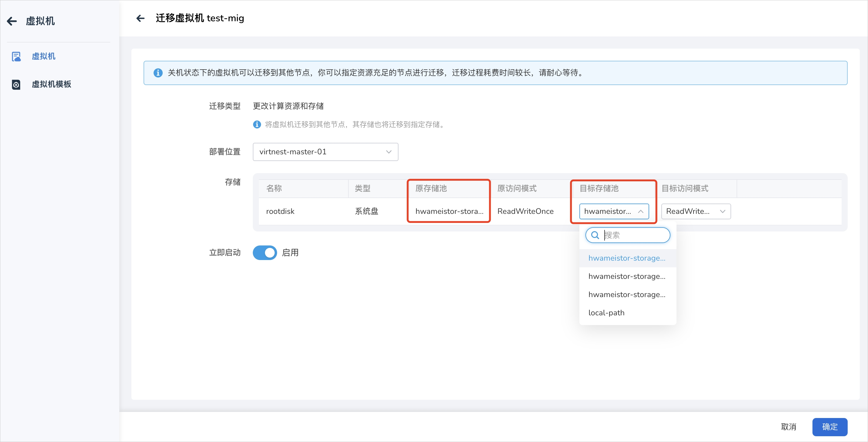868x442 pixels.
Task: Select the local-path storage option
Action: [x=627, y=313]
